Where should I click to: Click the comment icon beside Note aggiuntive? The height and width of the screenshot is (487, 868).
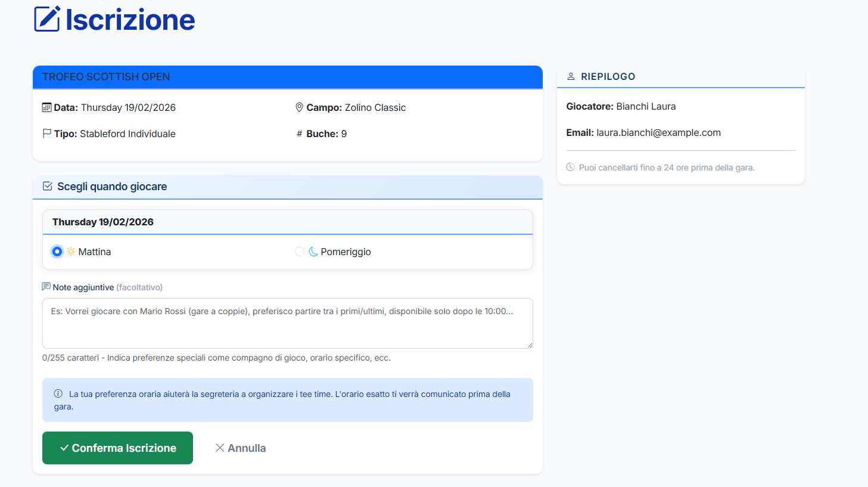(46, 286)
